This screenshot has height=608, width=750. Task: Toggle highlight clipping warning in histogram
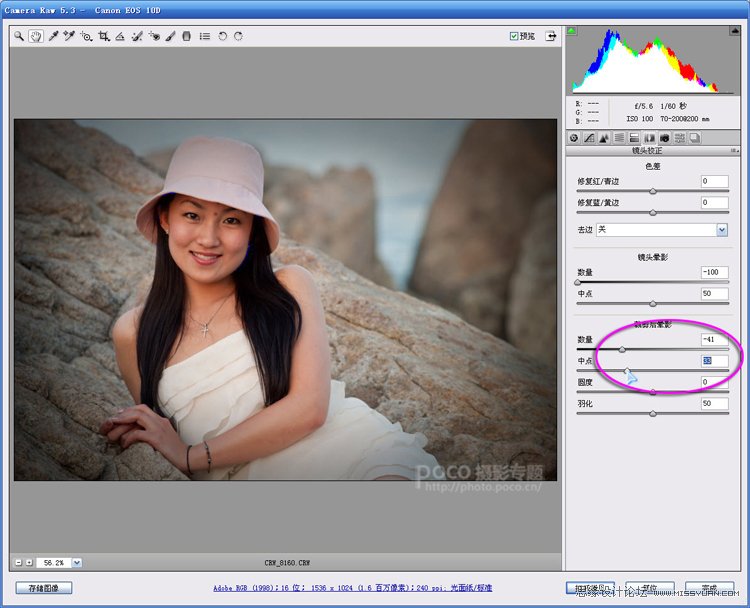(735, 31)
